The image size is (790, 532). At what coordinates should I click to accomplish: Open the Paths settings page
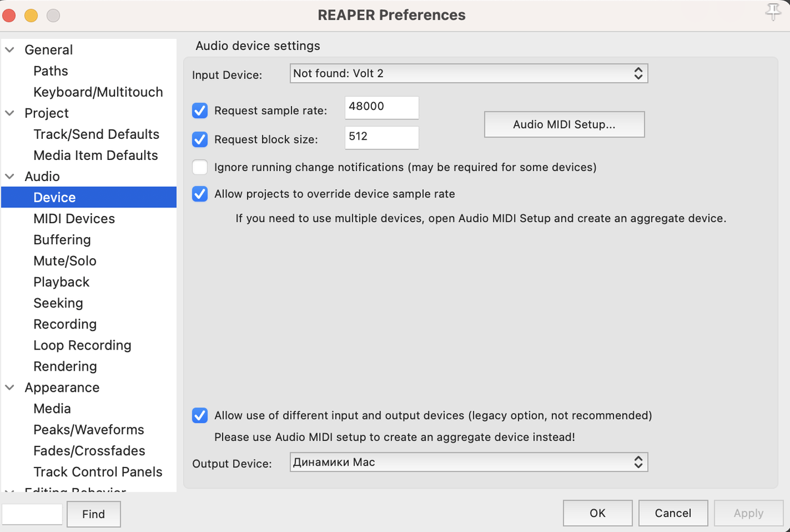click(51, 71)
